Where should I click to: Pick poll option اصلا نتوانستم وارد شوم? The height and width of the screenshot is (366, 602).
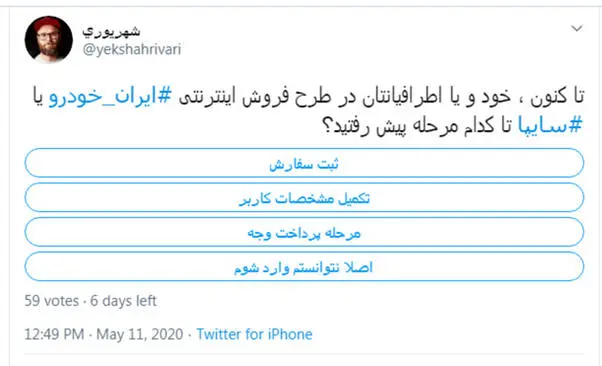304,267
